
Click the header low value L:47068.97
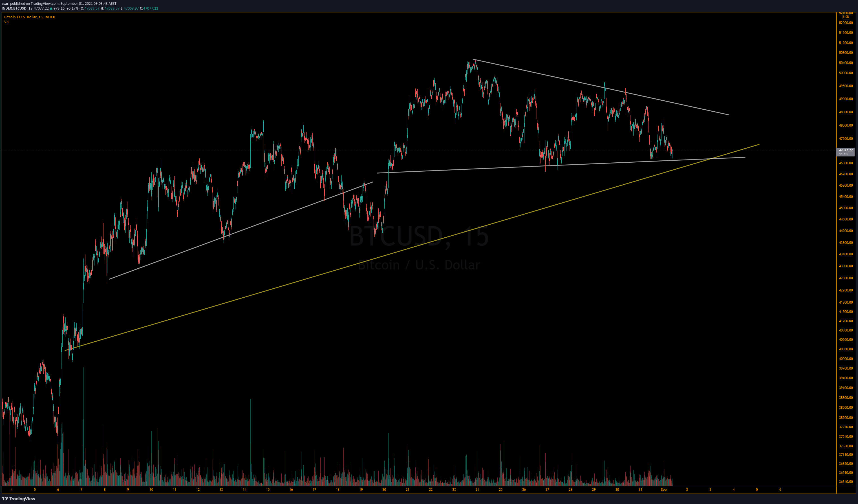pos(129,8)
